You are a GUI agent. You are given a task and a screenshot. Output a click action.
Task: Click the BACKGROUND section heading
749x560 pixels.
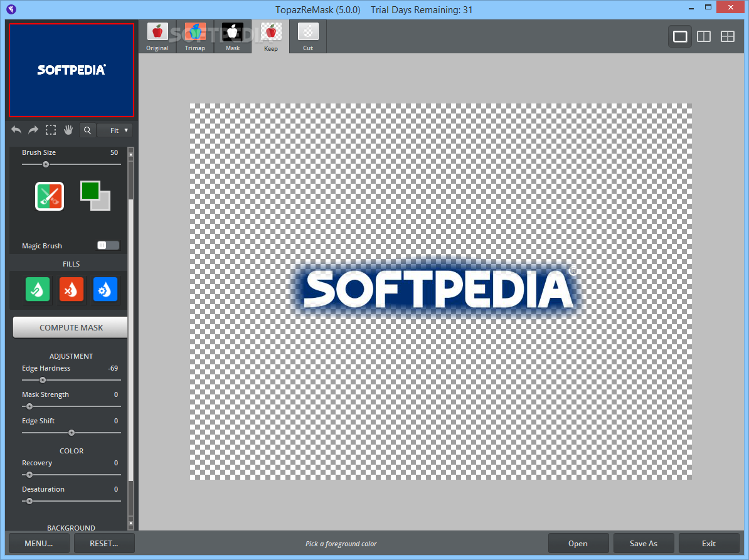71,527
